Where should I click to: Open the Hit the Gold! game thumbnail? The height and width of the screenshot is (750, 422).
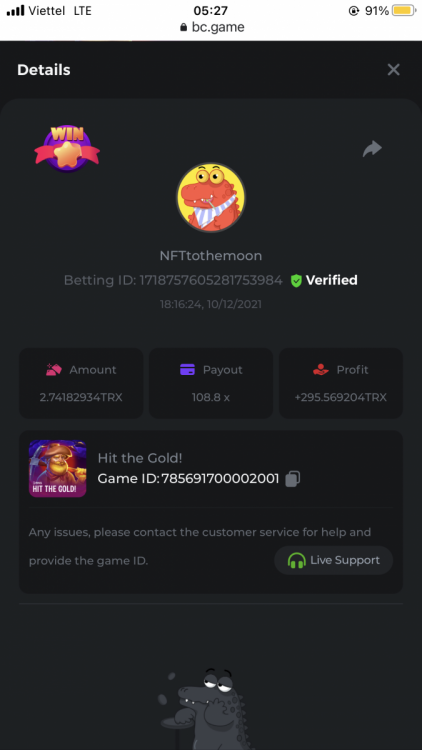[x=57, y=469]
